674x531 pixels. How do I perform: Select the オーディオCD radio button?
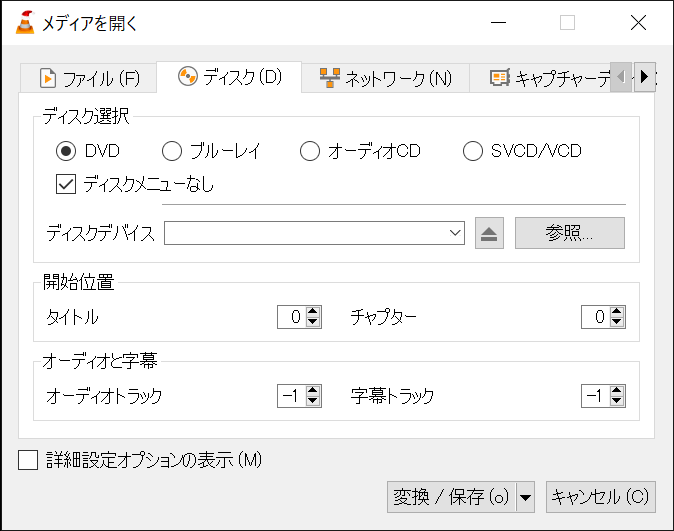pos(310,151)
